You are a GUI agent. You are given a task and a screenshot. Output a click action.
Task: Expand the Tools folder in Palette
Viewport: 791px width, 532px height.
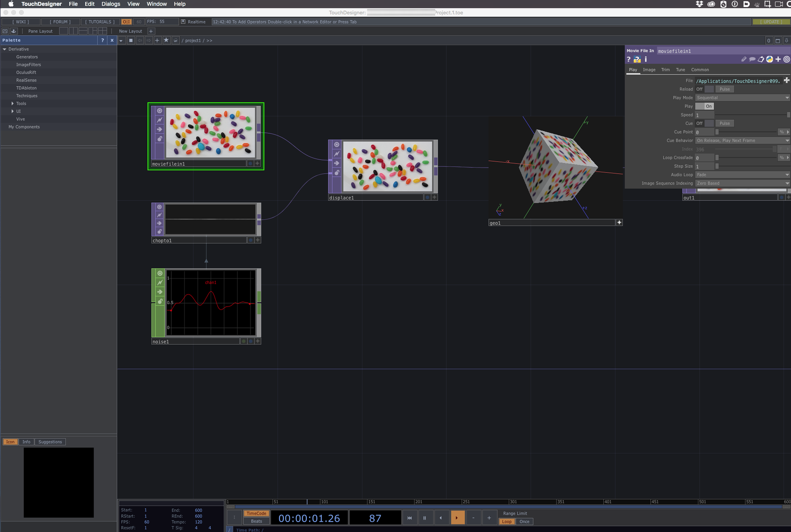(x=12, y=104)
